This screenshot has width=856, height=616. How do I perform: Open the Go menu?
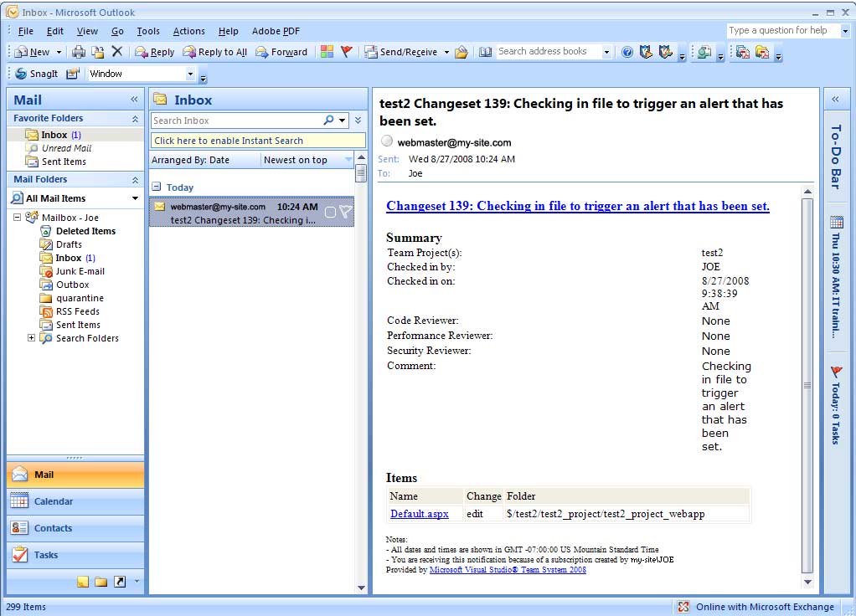(x=117, y=31)
